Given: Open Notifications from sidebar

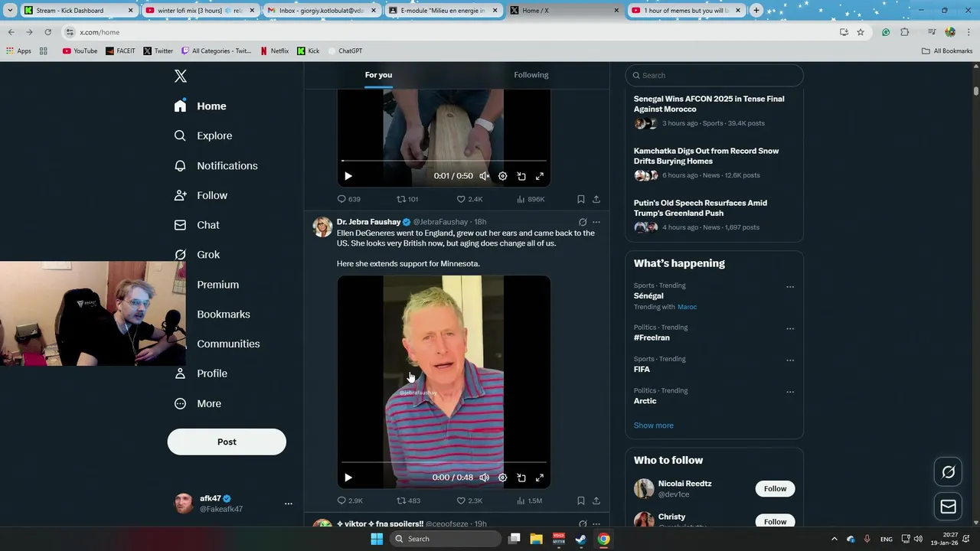Looking at the screenshot, I should pyautogui.click(x=216, y=165).
